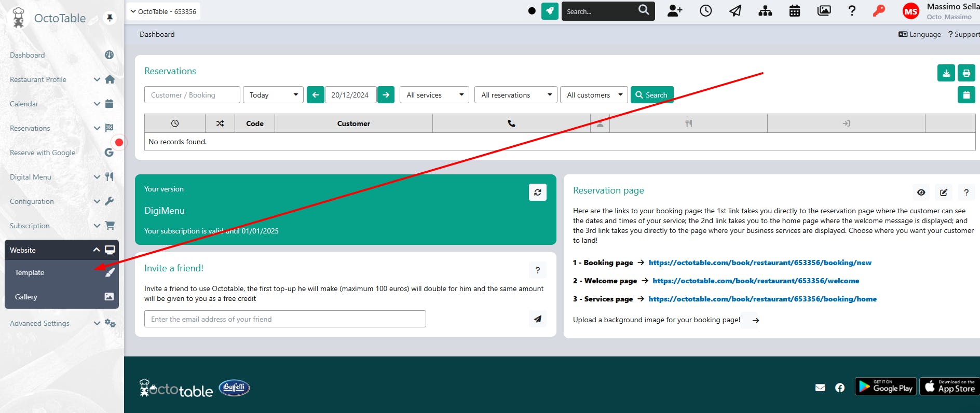Expand the Reservations sidebar menu

tap(62, 128)
